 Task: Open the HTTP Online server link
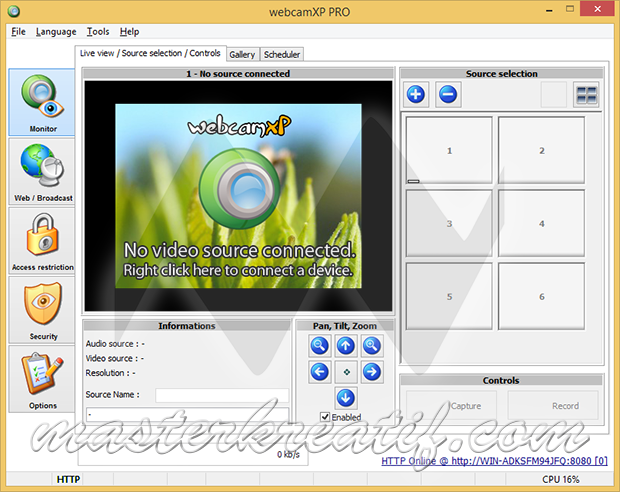[x=494, y=461]
